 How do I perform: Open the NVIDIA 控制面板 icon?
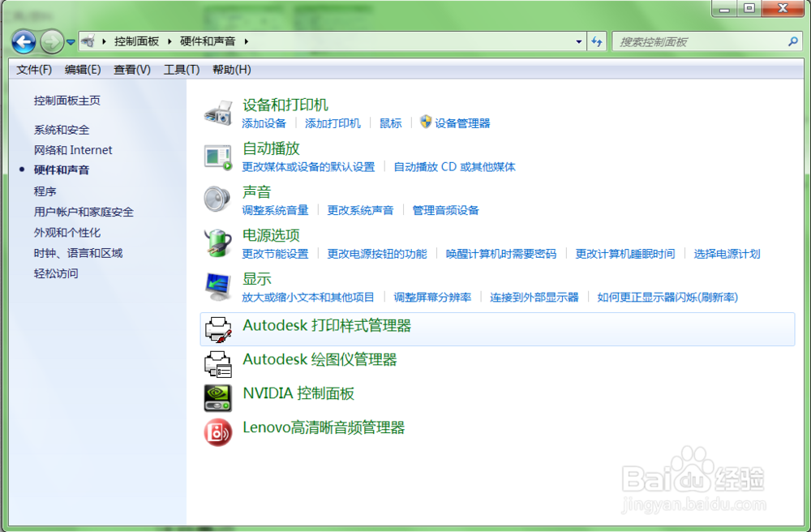[217, 397]
